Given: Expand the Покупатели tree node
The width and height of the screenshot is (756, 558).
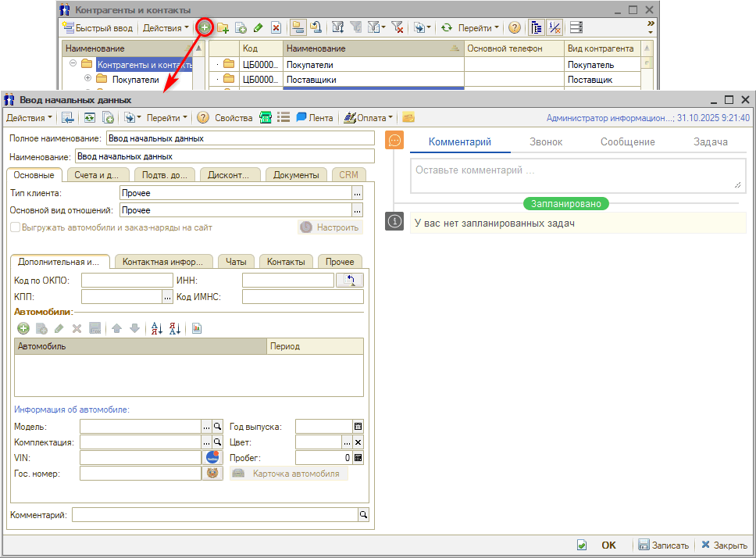Looking at the screenshot, I should [88, 79].
